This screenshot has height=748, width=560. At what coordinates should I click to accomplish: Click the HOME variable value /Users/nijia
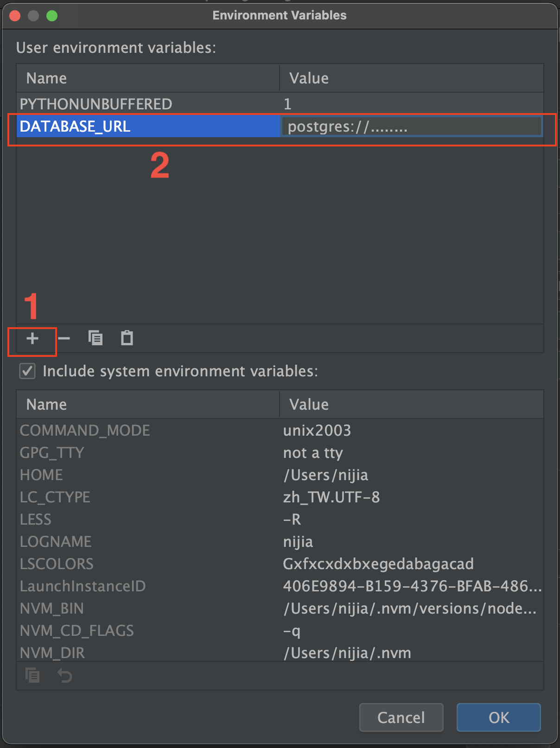pyautogui.click(x=325, y=475)
